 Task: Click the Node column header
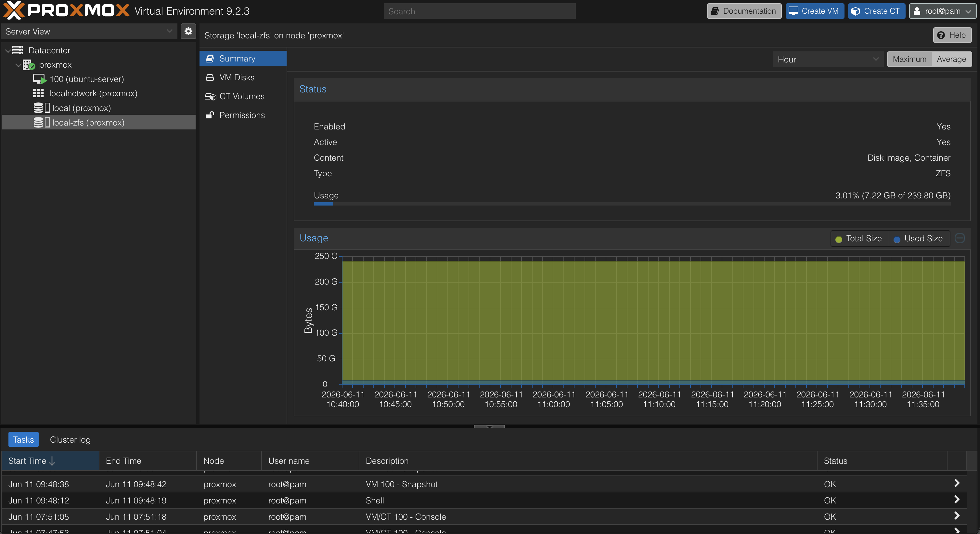[229, 461]
